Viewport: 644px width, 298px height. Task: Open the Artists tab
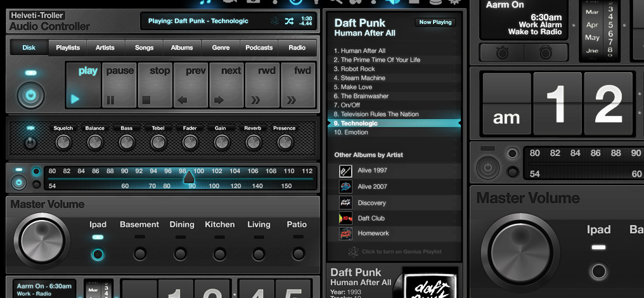pos(105,48)
